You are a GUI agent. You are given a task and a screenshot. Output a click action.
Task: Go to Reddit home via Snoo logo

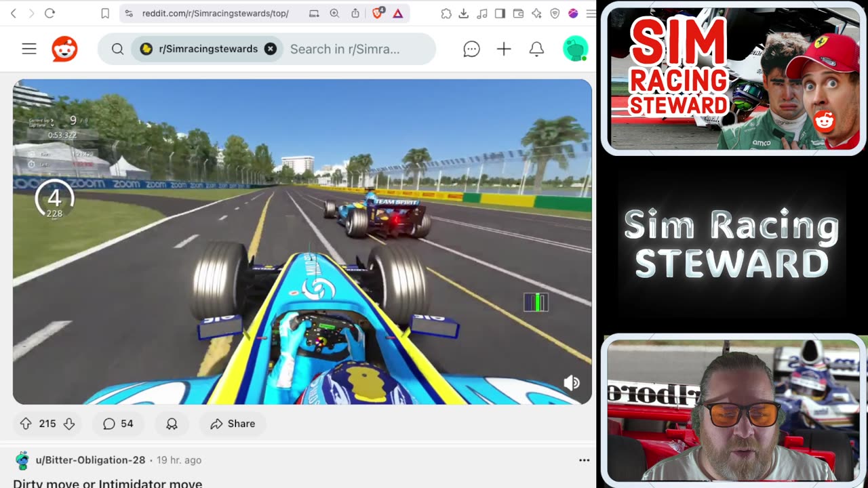point(64,49)
